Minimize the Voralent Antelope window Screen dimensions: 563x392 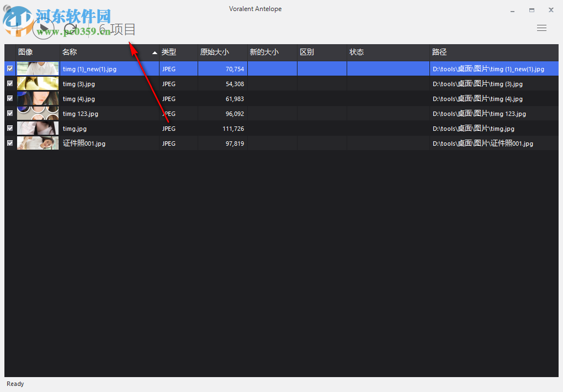click(512, 10)
